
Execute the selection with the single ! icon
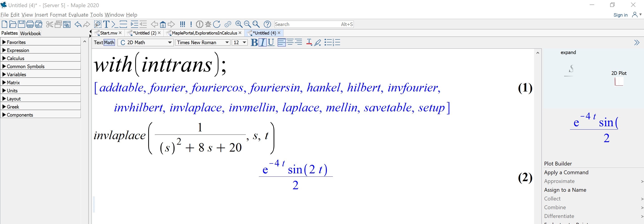[191, 24]
